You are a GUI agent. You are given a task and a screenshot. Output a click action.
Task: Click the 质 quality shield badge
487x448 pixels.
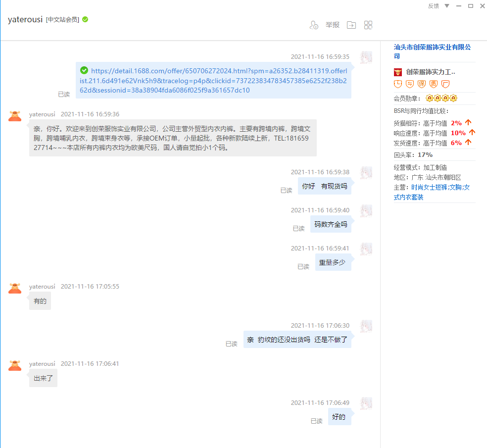tap(433, 84)
